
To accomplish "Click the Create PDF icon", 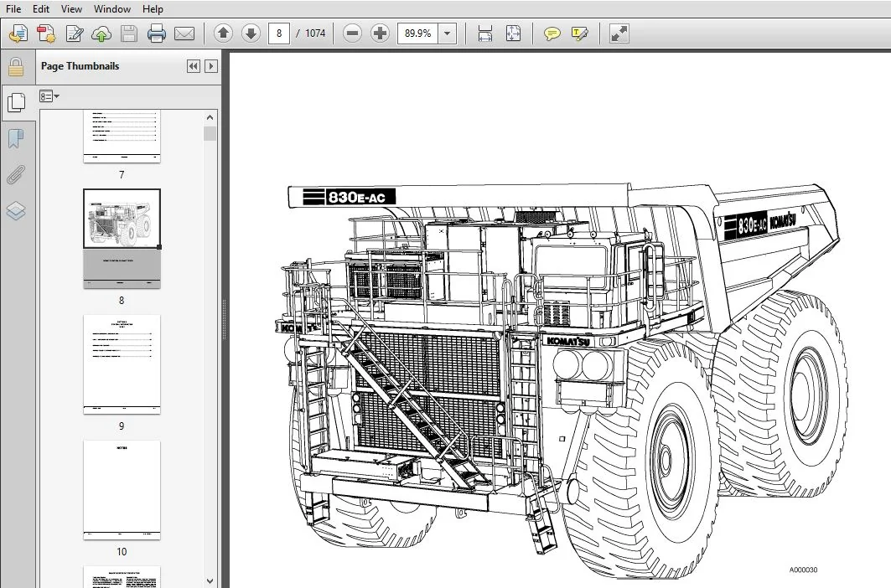I will tap(18, 34).
